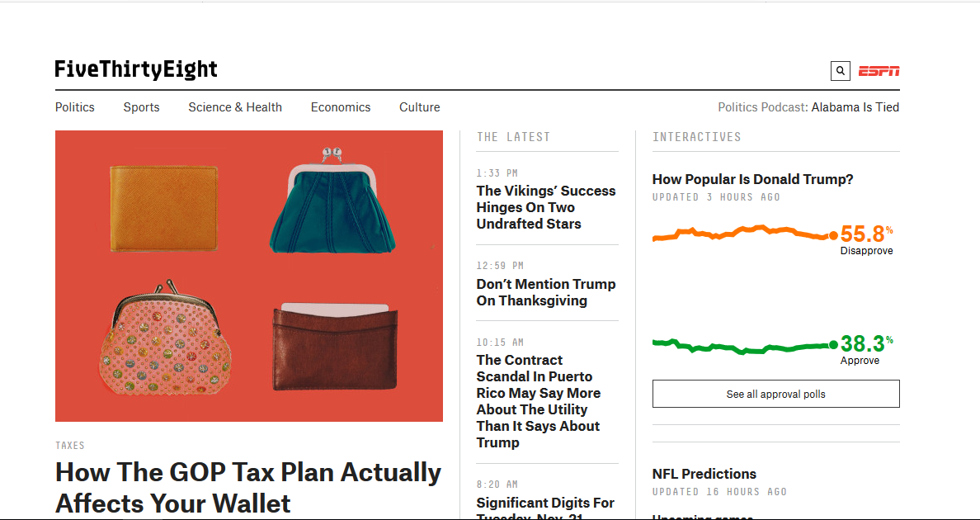Navigate to the Culture section
The width and height of the screenshot is (980, 520).
tap(420, 107)
